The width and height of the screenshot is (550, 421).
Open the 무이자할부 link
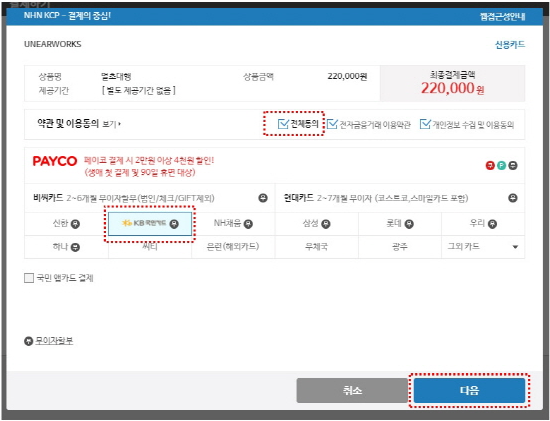point(54,341)
